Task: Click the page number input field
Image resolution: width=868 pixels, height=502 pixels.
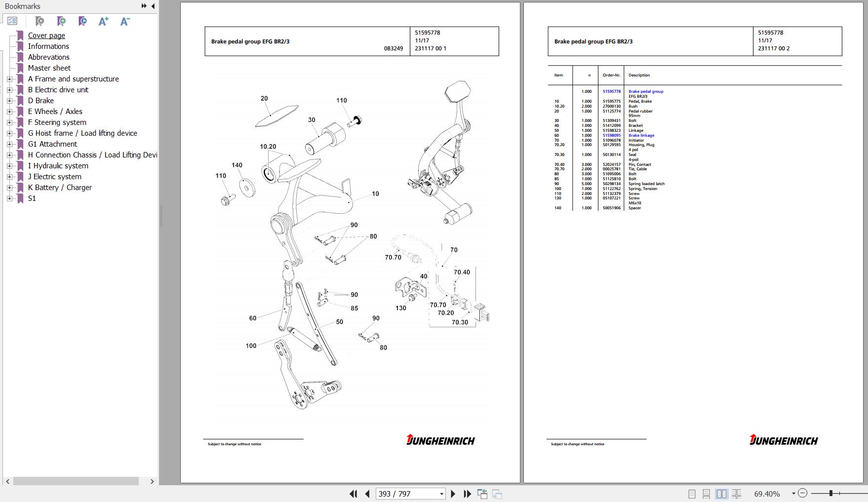Action: [407, 494]
